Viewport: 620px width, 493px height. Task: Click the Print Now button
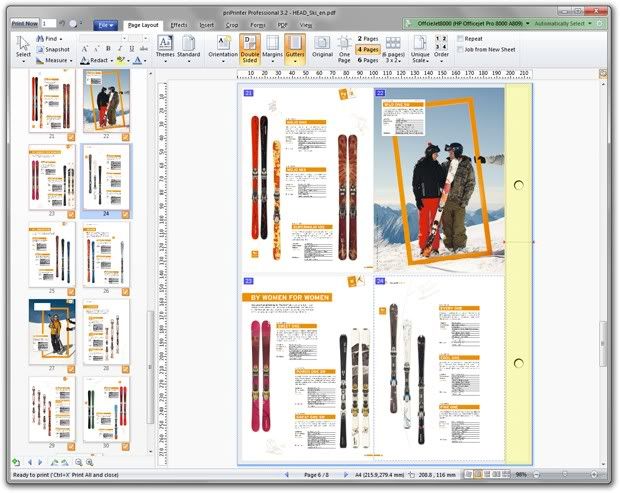[25, 24]
